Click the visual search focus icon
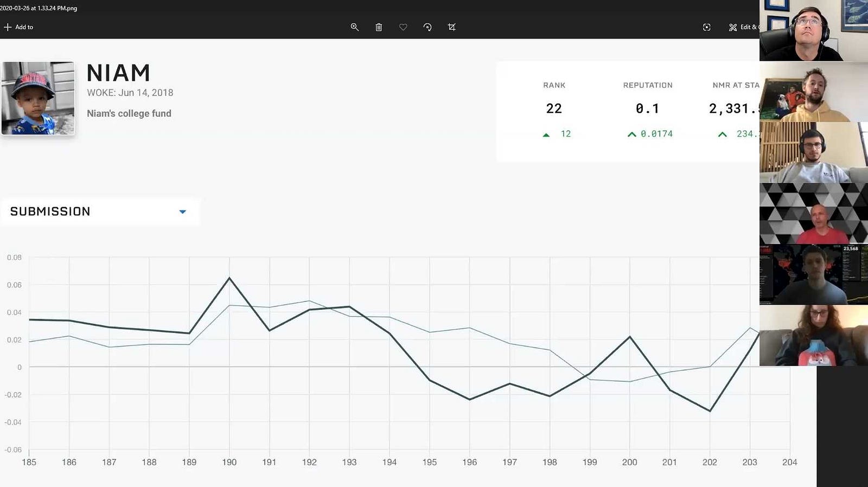This screenshot has width=868, height=487. click(706, 27)
